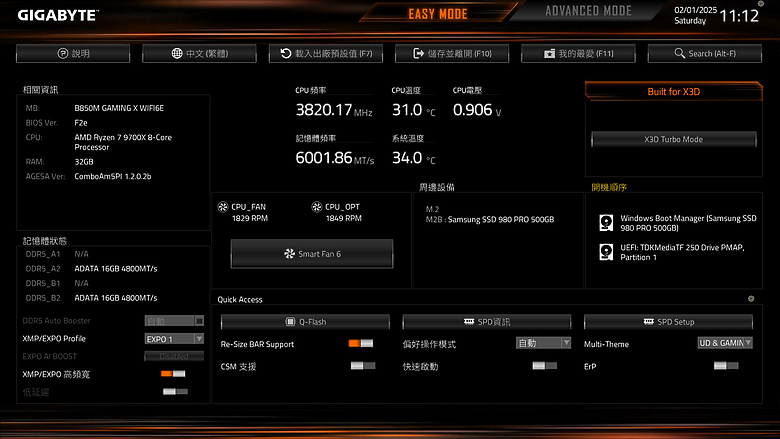Click the help circle icon
This screenshot has width=780, height=439.
click(x=63, y=53)
